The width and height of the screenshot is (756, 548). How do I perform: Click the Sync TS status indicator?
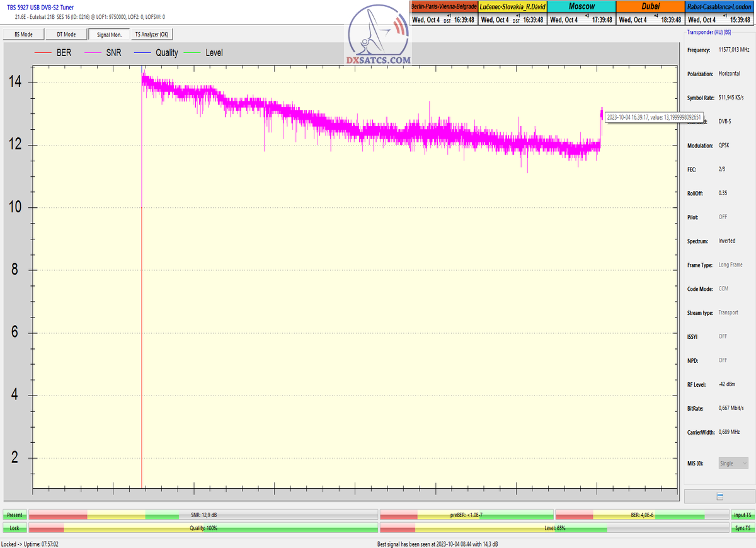coord(742,527)
